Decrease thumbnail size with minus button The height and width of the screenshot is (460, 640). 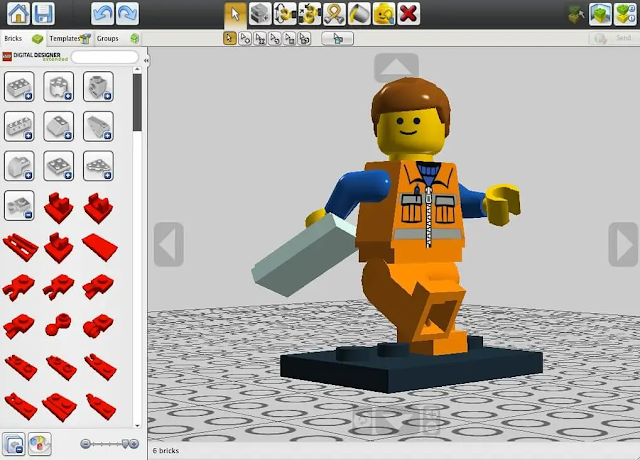click(85, 444)
